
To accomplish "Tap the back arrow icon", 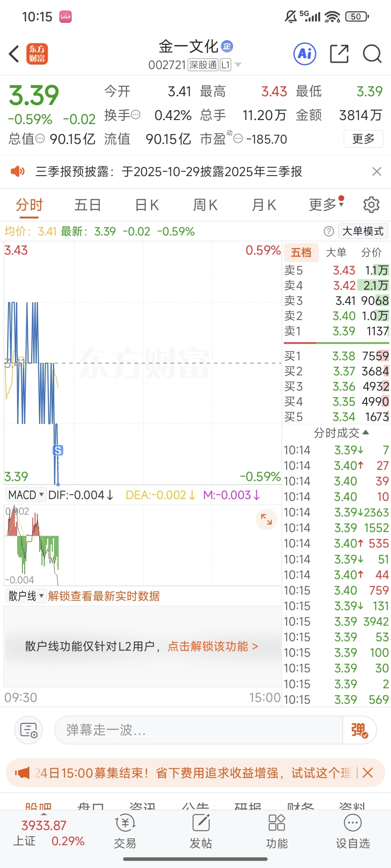I will (14, 54).
